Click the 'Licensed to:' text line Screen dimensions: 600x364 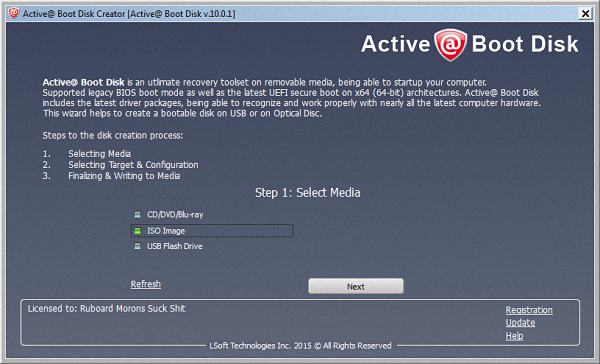point(106,309)
